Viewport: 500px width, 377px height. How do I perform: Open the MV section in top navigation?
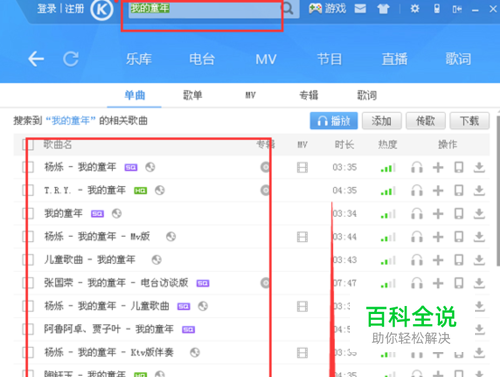click(266, 59)
